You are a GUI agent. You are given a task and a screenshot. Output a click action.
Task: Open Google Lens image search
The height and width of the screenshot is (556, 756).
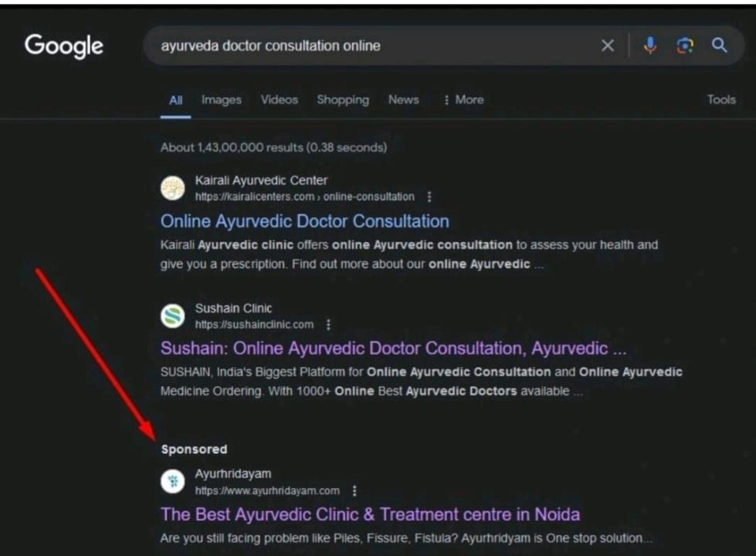(685, 46)
